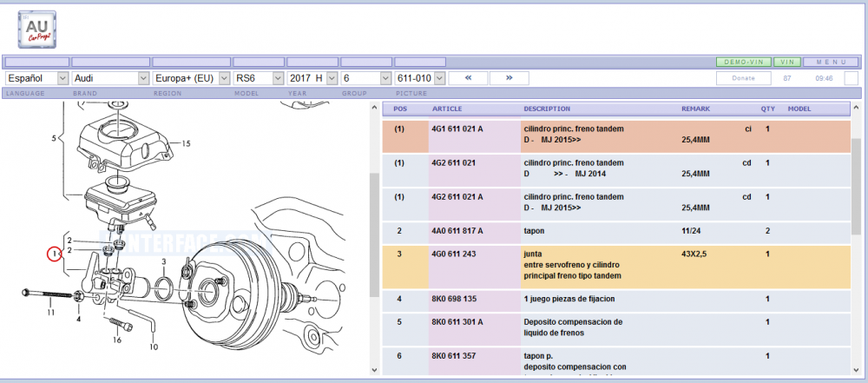This screenshot has width=868, height=383.
Task: Click description 'Deposito compensacion de liquido de frenos'
Action: [x=573, y=327]
